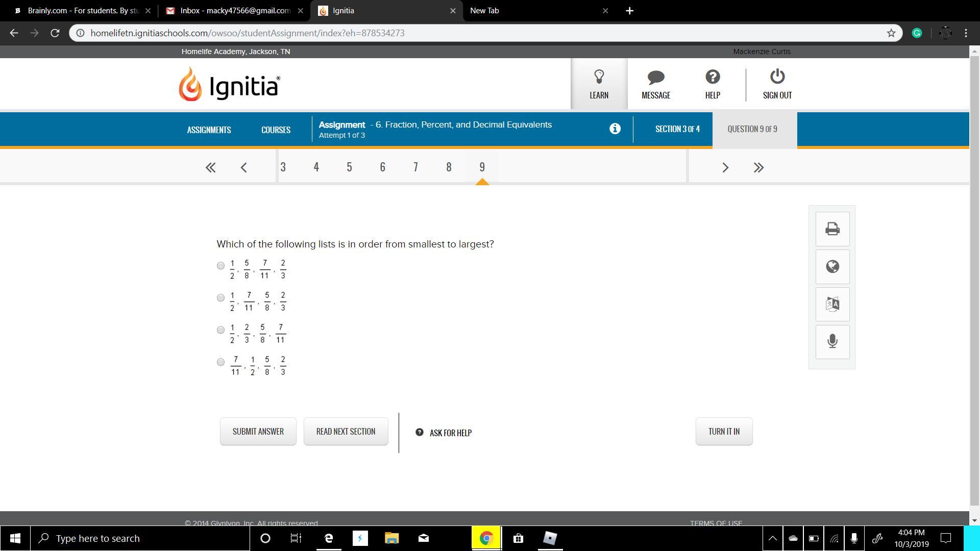Image resolution: width=980 pixels, height=551 pixels.
Task: Click the translate tool icon
Action: tap(832, 304)
